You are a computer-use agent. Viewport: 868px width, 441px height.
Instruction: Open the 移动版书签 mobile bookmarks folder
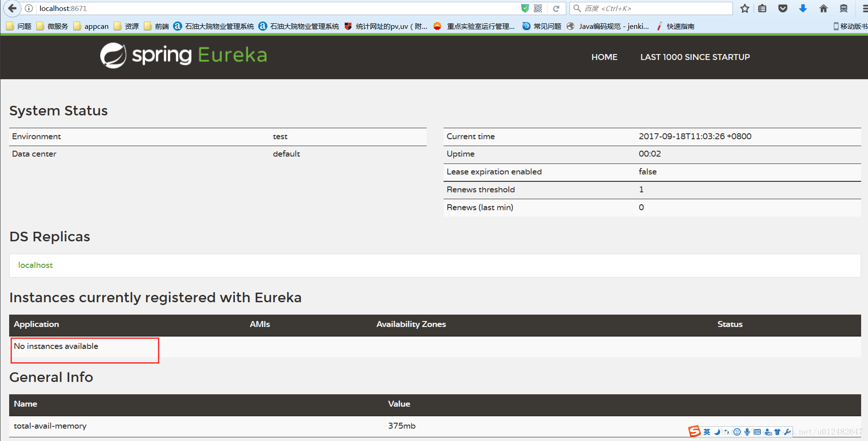[850, 26]
